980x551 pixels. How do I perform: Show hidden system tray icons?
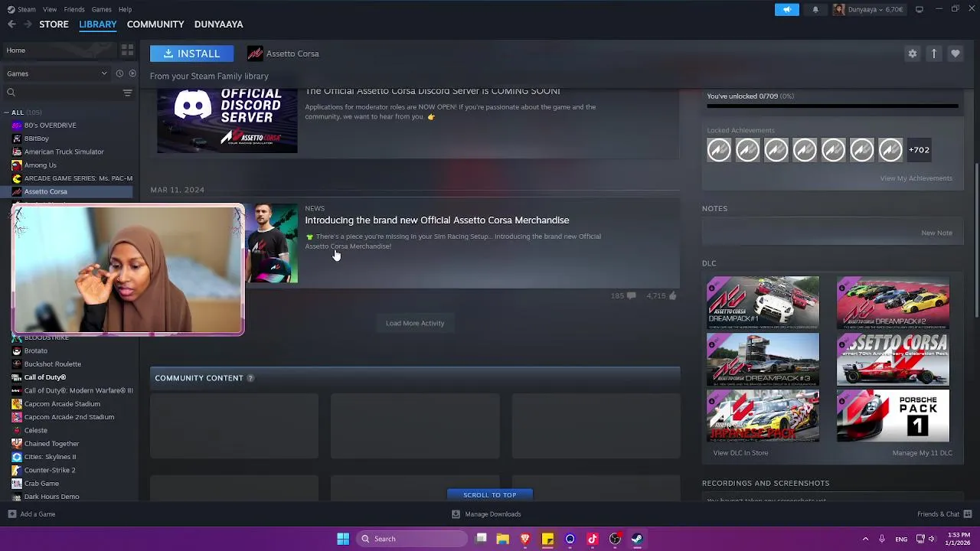click(x=865, y=539)
